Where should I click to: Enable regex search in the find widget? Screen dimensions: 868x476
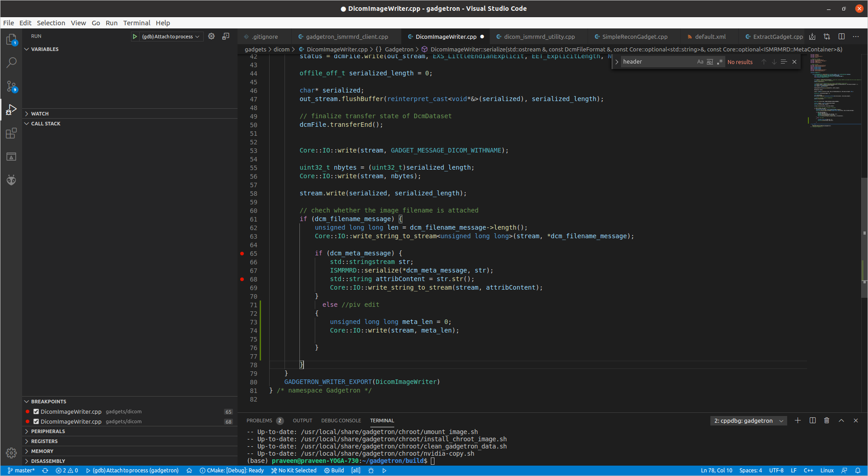tap(720, 62)
